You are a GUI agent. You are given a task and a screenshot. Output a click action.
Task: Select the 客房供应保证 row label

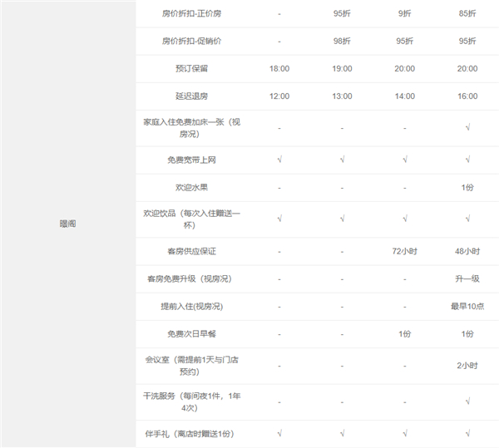click(x=191, y=251)
